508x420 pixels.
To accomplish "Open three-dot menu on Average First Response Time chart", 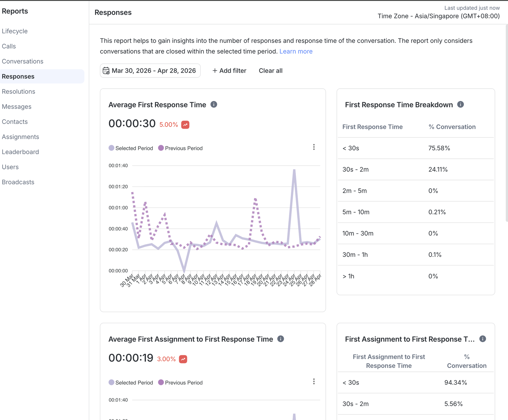I will pyautogui.click(x=314, y=147).
